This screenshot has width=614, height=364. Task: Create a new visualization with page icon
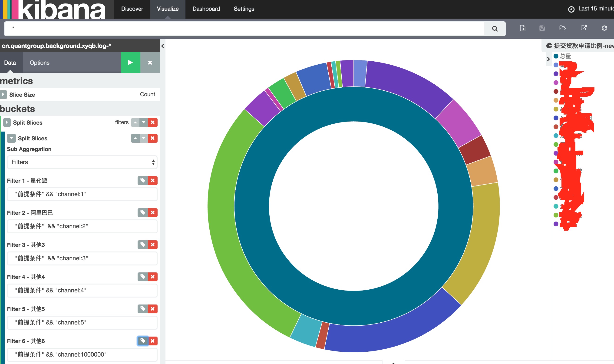(522, 28)
